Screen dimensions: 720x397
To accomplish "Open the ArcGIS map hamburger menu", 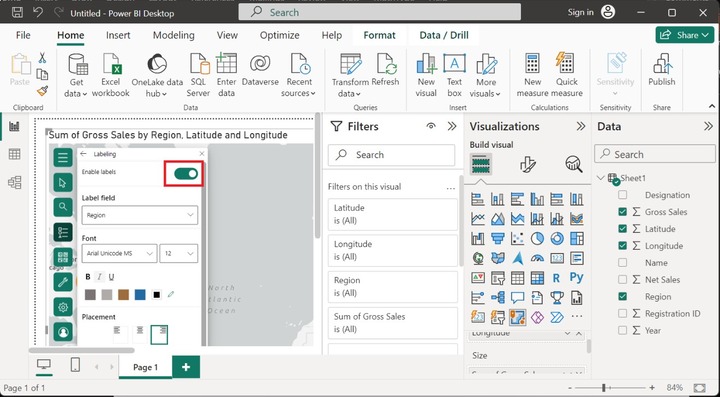I will 63,158.
